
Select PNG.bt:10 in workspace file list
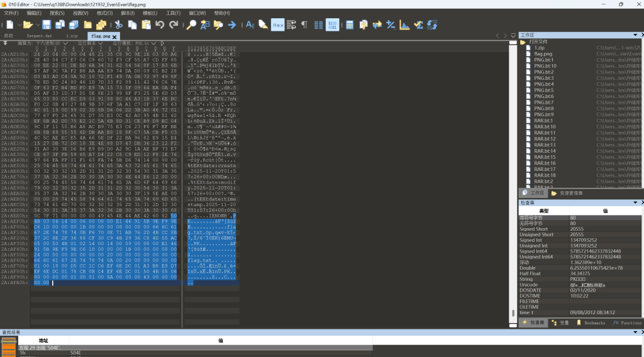(x=545, y=66)
